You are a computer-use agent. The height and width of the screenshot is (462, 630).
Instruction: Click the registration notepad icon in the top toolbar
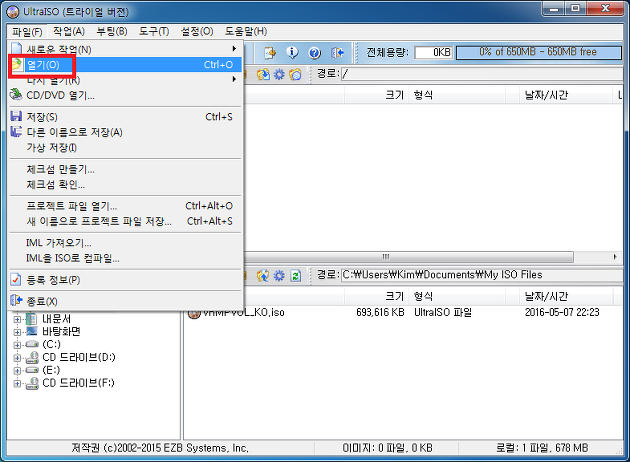(270, 52)
